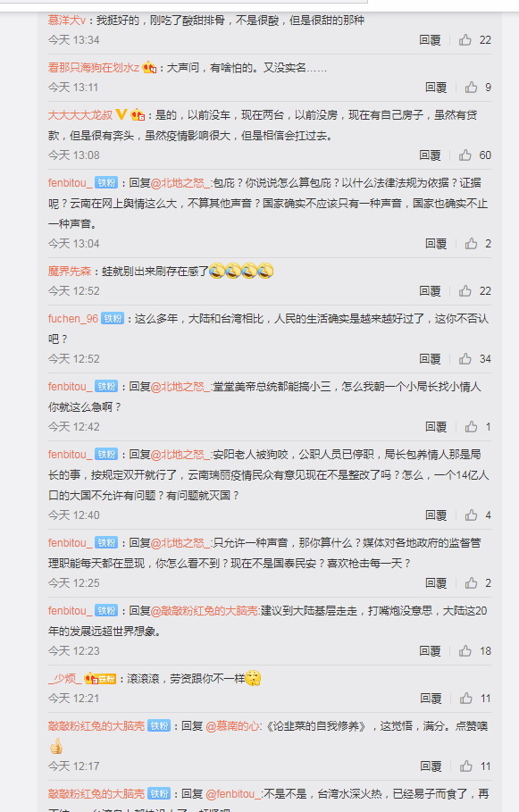This screenshot has height=812, width=519.
Task: Click thumbs-up on 看那只海狗在划水z comment
Action: 471,87
